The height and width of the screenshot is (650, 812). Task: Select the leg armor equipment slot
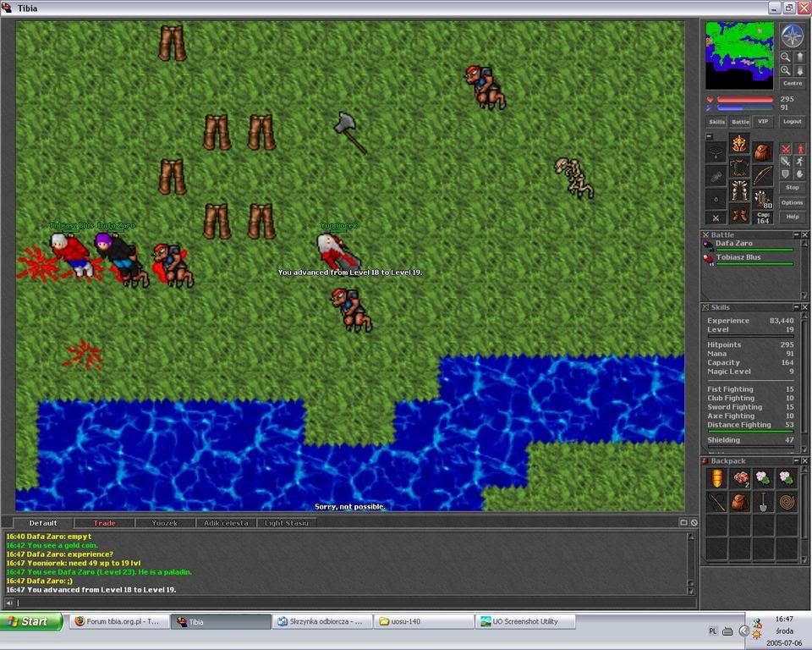(x=739, y=190)
